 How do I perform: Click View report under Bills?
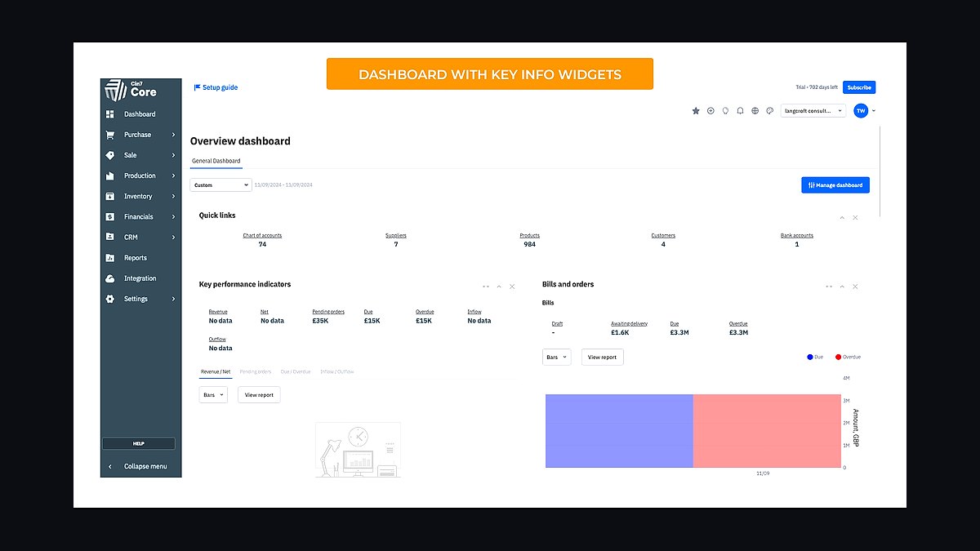click(x=603, y=357)
